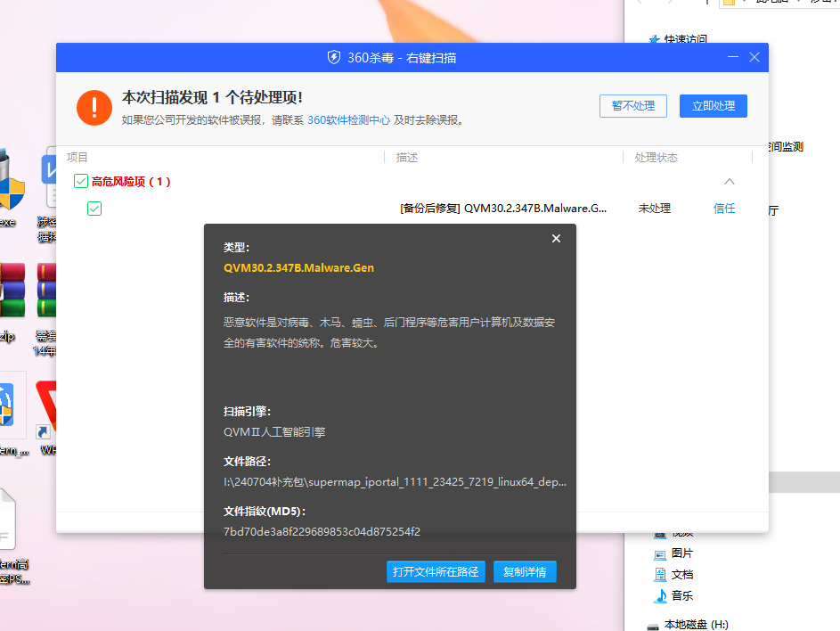Collapse the high-risk items group chevron

click(730, 182)
